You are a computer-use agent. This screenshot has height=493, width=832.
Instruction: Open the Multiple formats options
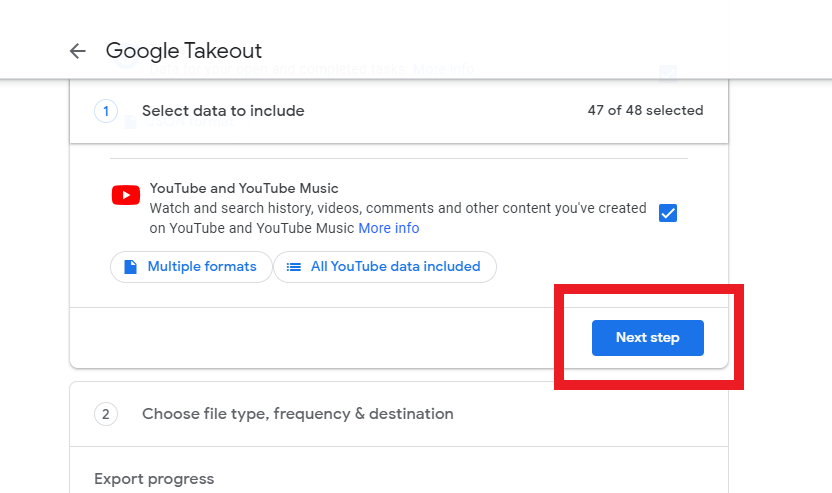191,267
